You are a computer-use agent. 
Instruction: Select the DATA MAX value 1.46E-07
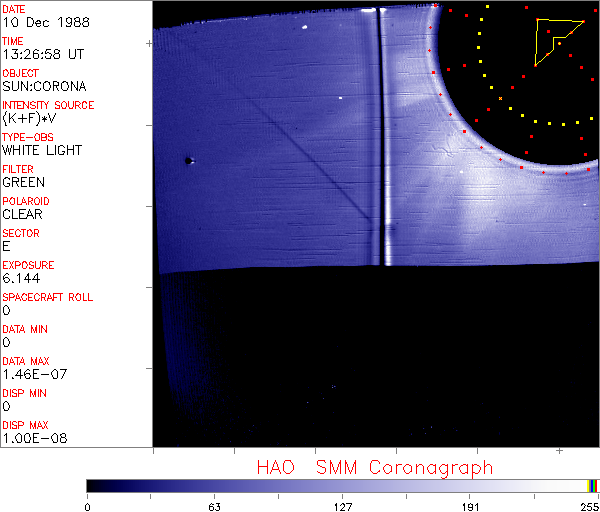[x=34, y=374]
